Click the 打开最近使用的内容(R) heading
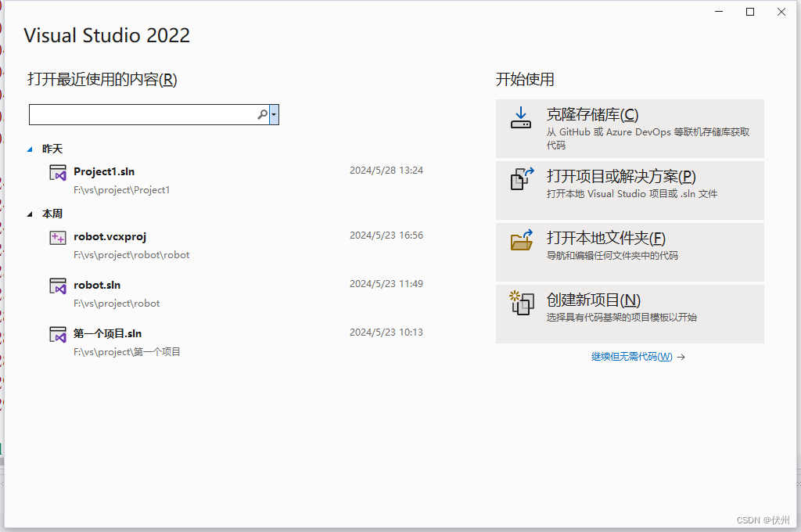The image size is (801, 532). click(102, 80)
